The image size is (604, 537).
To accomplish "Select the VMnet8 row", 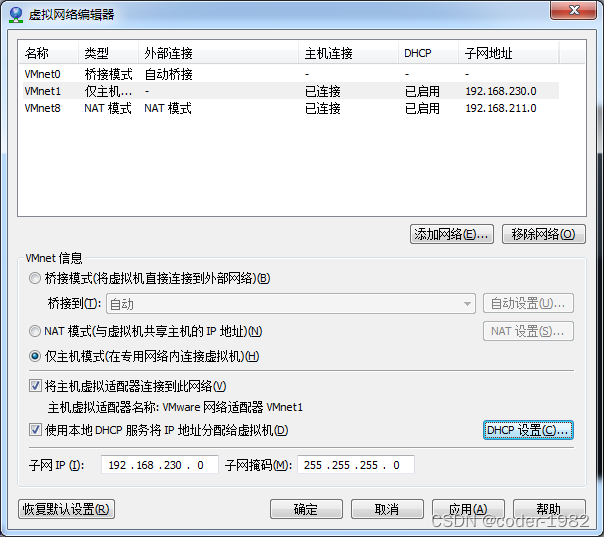I will tap(291, 108).
